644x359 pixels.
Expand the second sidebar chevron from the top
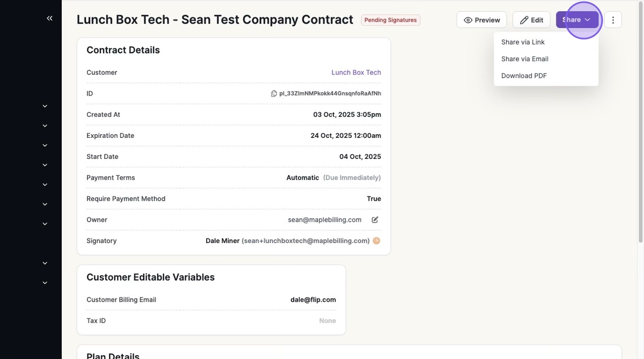click(45, 126)
